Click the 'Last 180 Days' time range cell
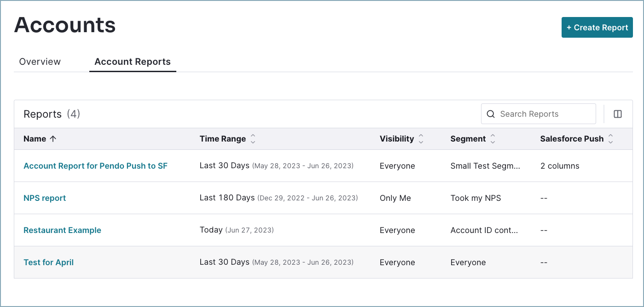 point(227,198)
